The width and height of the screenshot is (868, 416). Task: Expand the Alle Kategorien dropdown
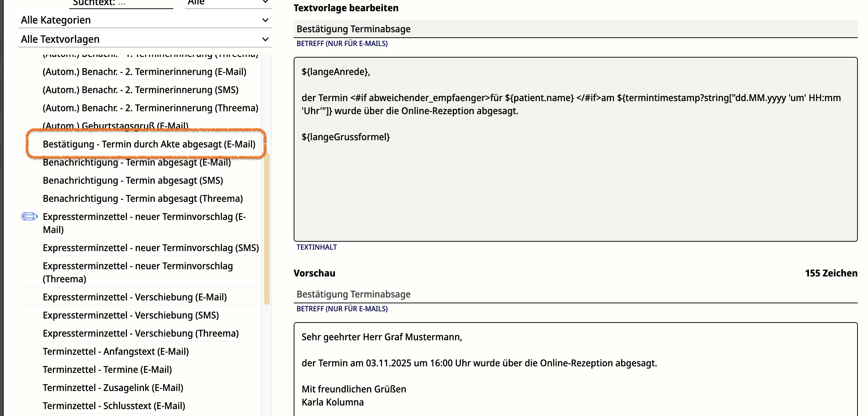(145, 20)
